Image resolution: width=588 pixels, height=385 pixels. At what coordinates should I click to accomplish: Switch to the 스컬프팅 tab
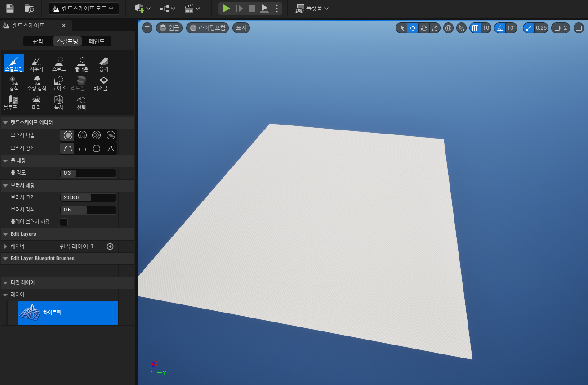coord(67,41)
